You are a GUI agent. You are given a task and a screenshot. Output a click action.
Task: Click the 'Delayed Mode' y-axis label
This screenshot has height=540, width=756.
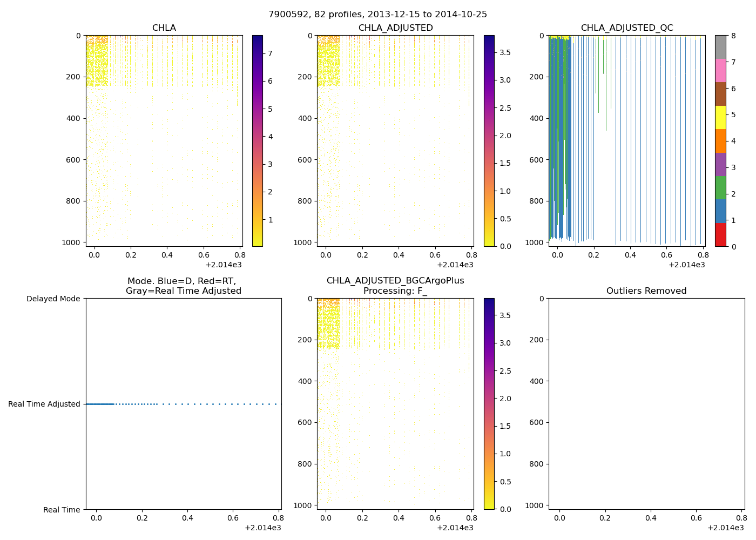pyautogui.click(x=53, y=299)
